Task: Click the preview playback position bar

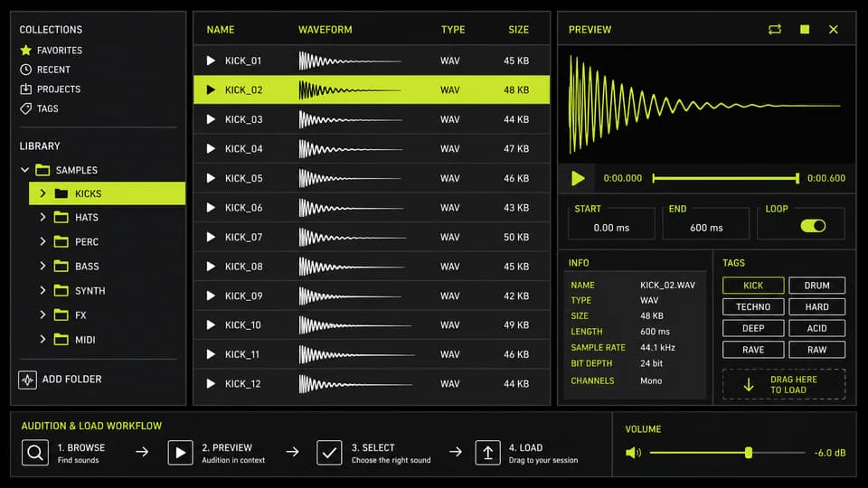Action: [725, 178]
